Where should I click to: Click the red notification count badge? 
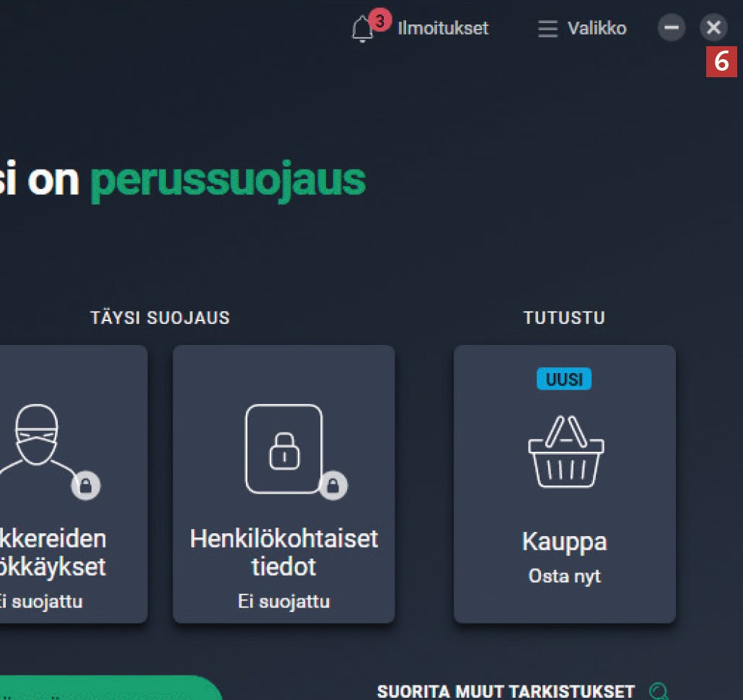[380, 21]
